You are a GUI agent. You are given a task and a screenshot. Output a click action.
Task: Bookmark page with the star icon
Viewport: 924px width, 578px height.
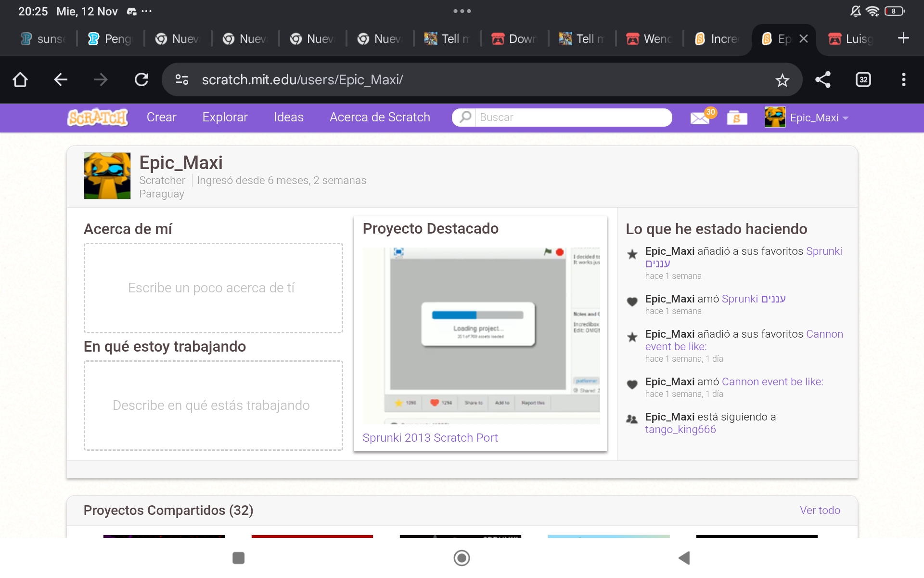tap(782, 80)
